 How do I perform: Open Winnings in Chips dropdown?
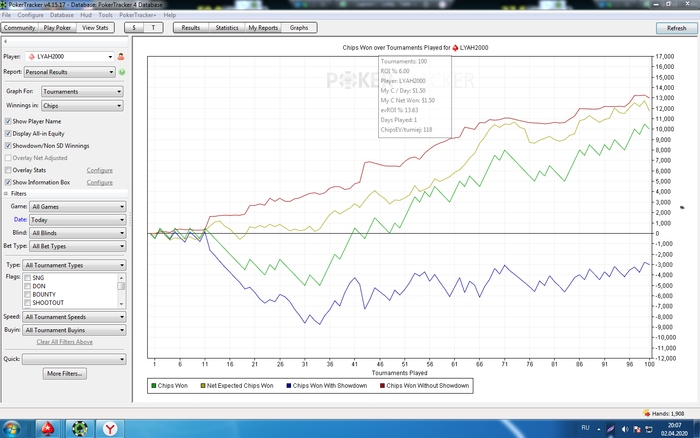pos(82,106)
